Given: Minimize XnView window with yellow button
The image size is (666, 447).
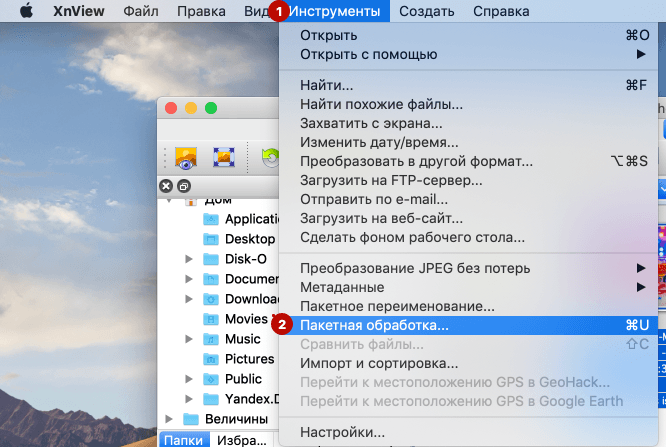Looking at the screenshot, I should pos(191,108).
